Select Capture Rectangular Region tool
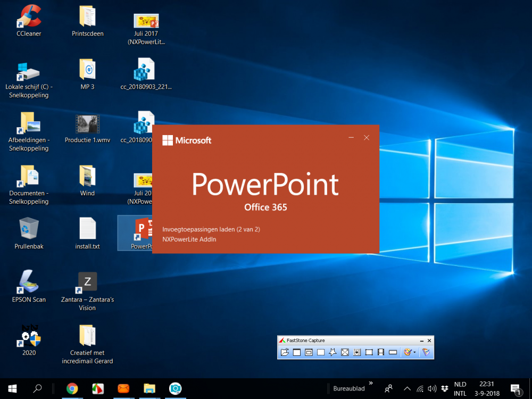This screenshot has height=399, width=532. point(321,352)
